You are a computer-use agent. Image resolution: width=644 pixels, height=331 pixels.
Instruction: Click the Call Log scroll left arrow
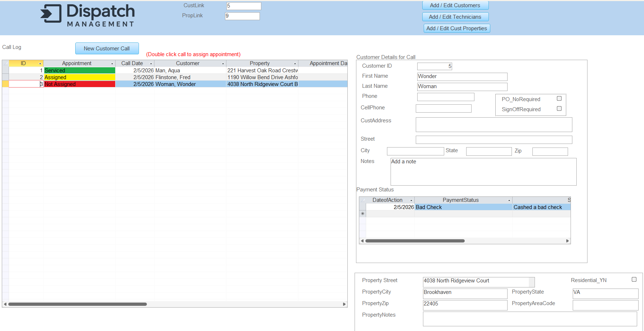click(x=5, y=304)
